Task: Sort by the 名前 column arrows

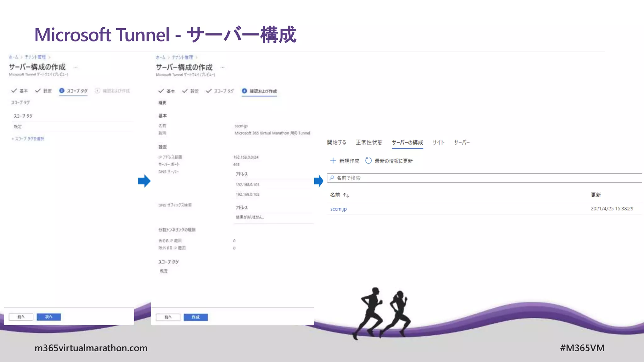Action: 346,195
